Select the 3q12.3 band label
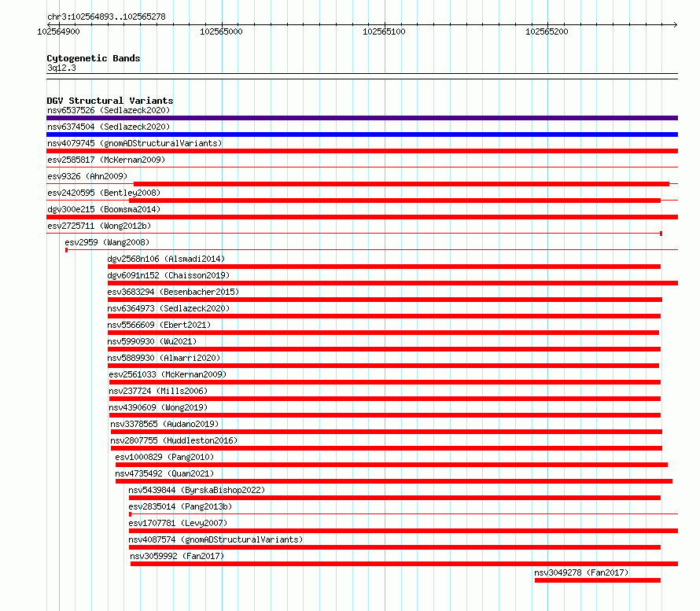This screenshot has height=611, width=700. [x=61, y=68]
